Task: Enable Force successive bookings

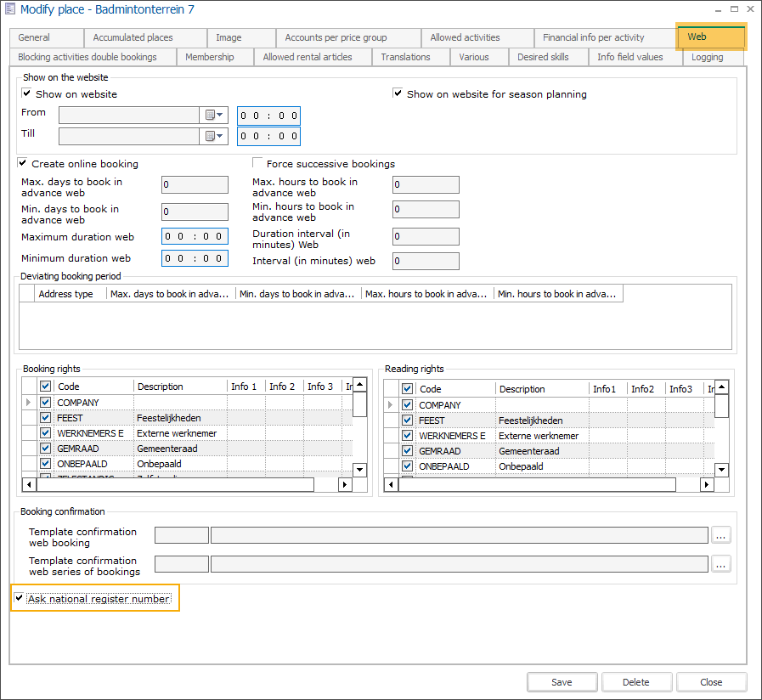Action: [258, 164]
